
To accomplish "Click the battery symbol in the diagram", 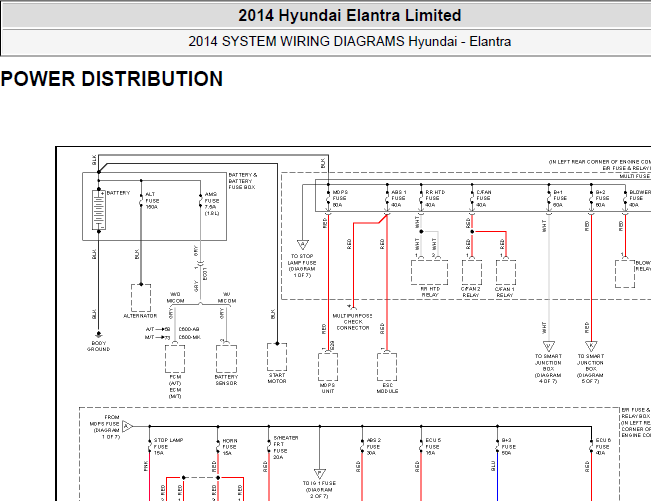I will [x=99, y=210].
